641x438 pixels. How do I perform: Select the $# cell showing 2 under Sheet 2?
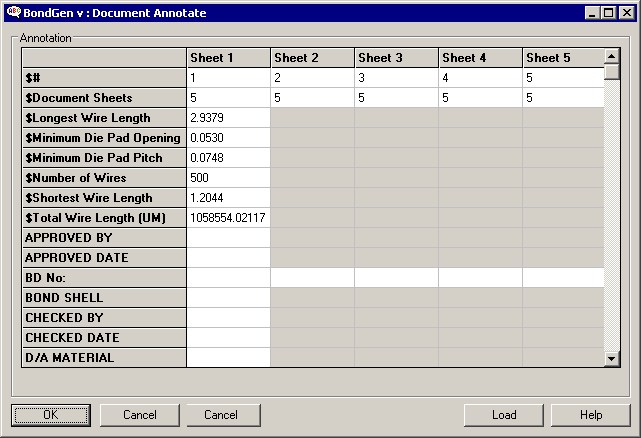(x=312, y=78)
